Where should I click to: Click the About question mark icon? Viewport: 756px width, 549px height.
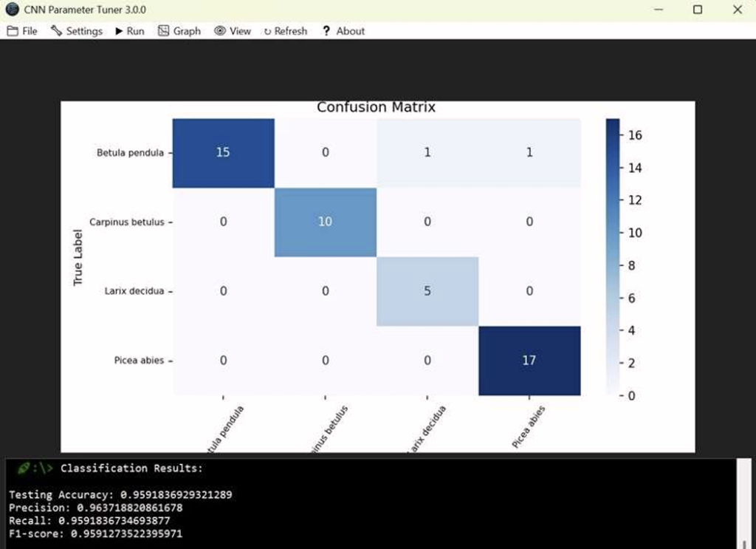[326, 31]
